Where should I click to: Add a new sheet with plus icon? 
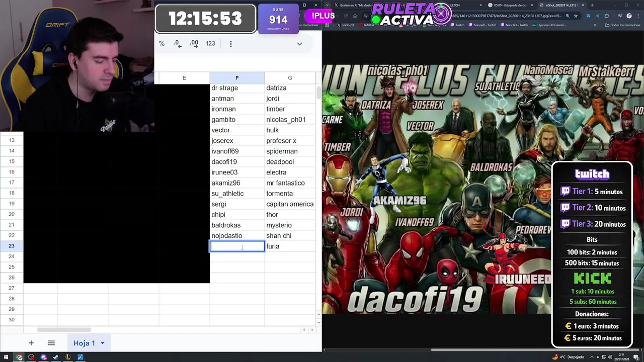pos(31,343)
